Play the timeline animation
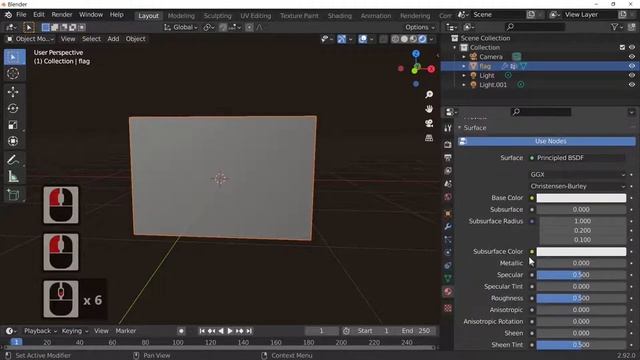640x360 pixels. pyautogui.click(x=230, y=331)
